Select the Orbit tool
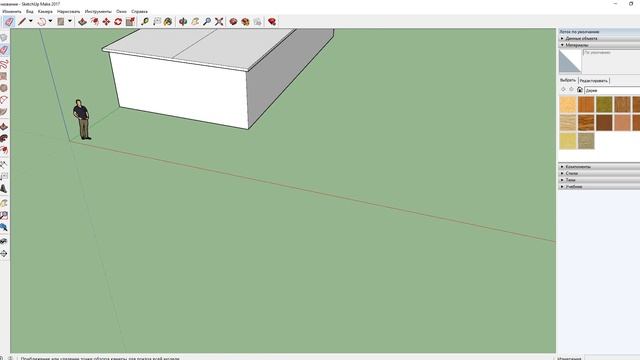The width and height of the screenshot is (640, 360). pos(183,22)
